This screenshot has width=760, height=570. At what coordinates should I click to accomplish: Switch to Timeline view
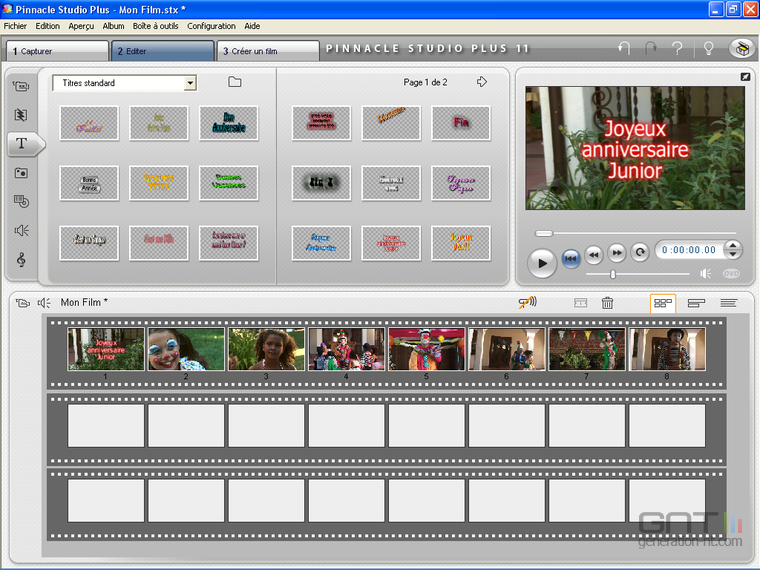(696, 303)
